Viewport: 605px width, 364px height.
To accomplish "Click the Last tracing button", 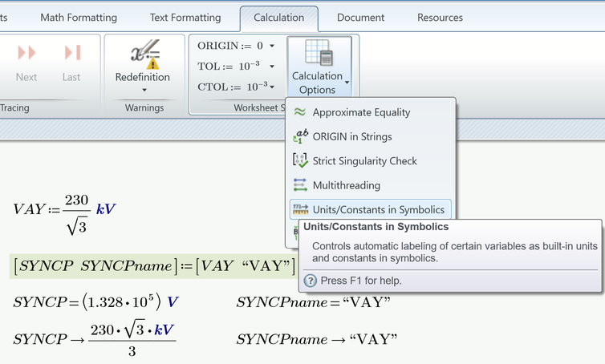I will pos(71,63).
